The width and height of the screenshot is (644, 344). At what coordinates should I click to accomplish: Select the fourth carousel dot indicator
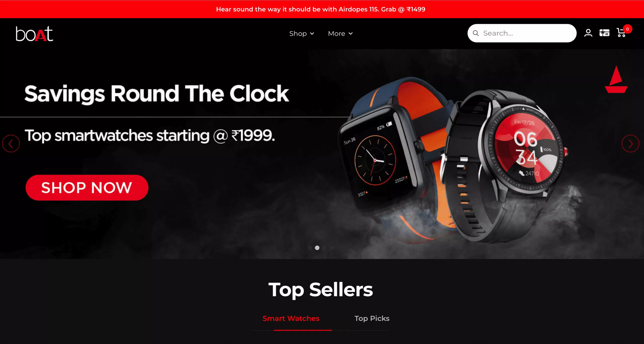(x=332, y=248)
